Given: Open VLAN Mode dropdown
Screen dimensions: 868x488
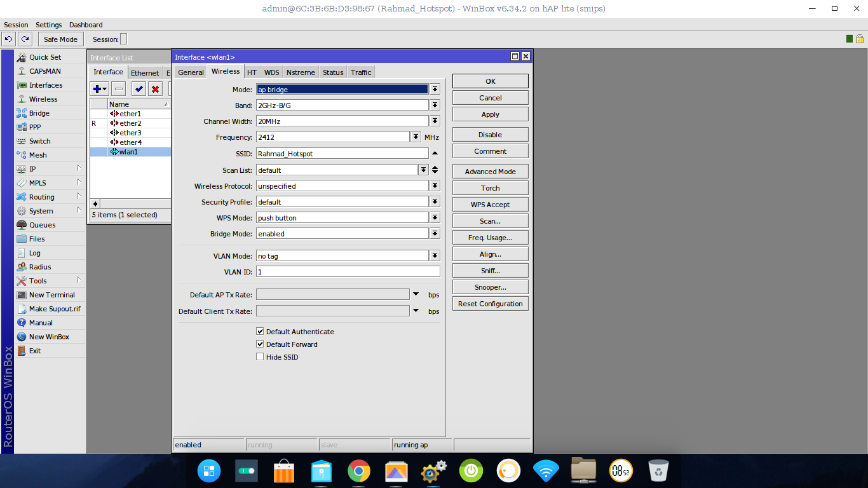Looking at the screenshot, I should pyautogui.click(x=435, y=256).
